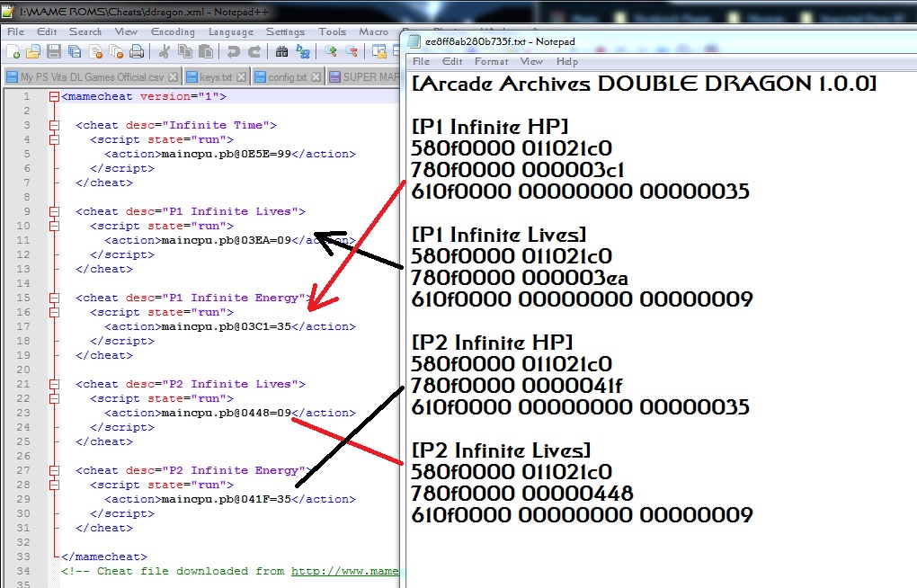Click the maincpu.pb@0448=09 action line

pos(230,413)
